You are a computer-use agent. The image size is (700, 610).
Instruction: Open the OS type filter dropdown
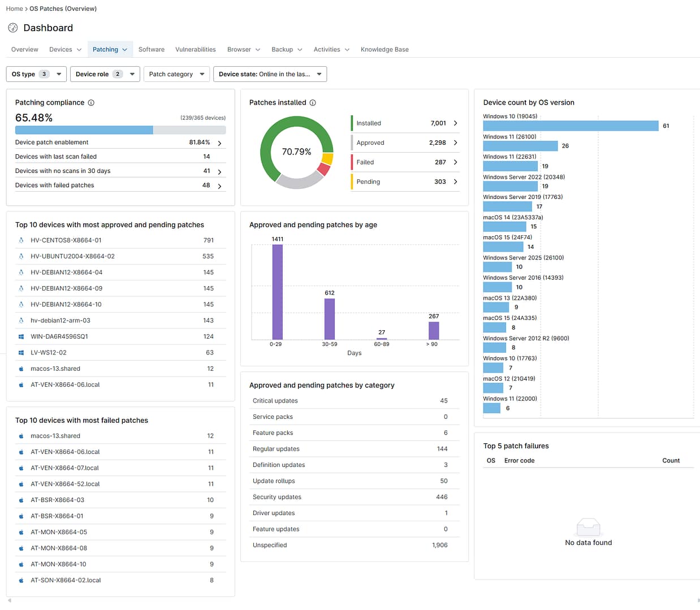pos(36,74)
